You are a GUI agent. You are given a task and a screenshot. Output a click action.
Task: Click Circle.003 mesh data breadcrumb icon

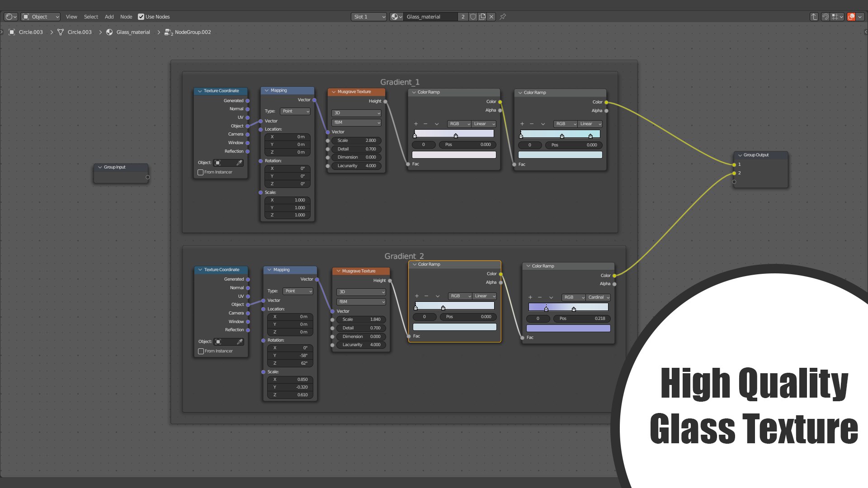pos(61,32)
